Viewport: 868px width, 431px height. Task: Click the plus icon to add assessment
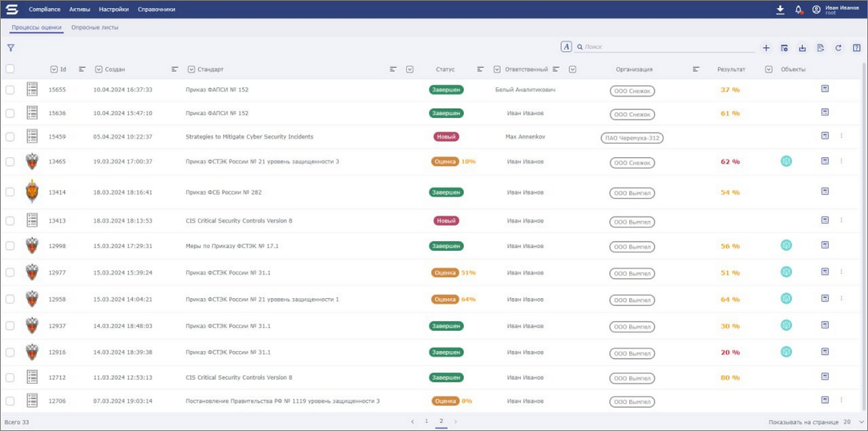click(766, 48)
